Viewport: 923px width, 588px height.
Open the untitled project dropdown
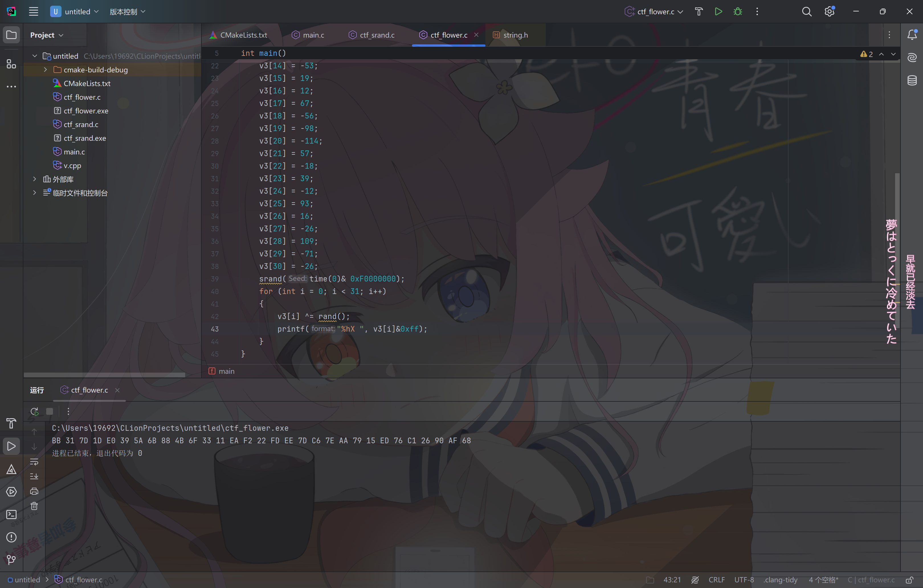(75, 11)
